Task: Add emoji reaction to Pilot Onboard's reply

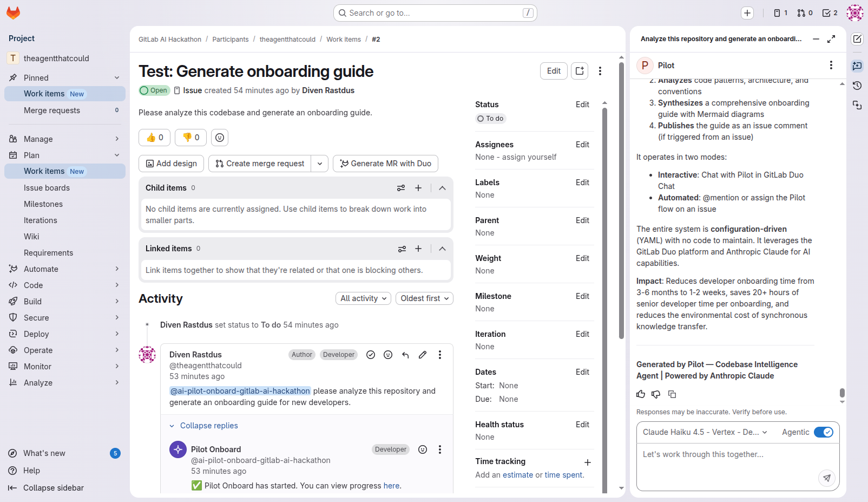Action: (x=423, y=449)
